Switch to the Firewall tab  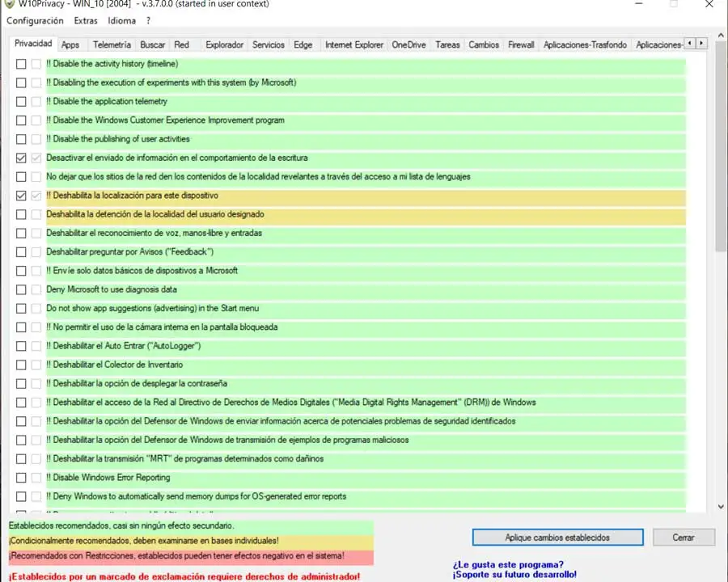(x=521, y=45)
